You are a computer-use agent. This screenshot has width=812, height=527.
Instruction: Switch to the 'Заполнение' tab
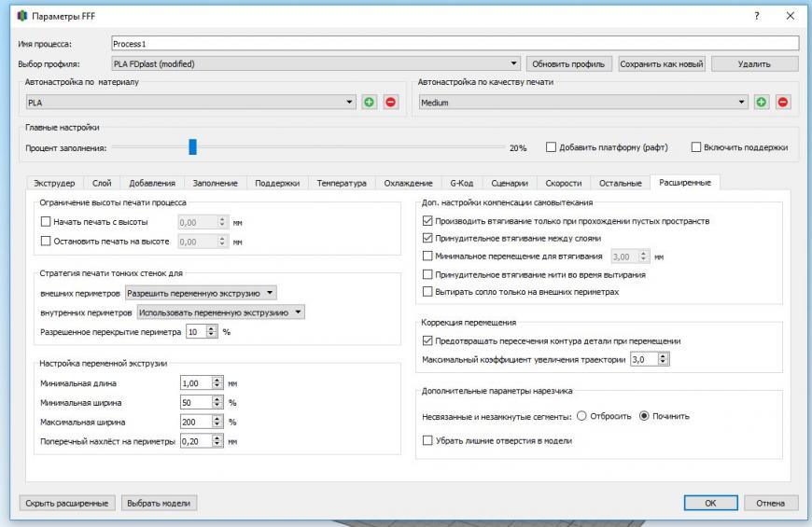(215, 183)
